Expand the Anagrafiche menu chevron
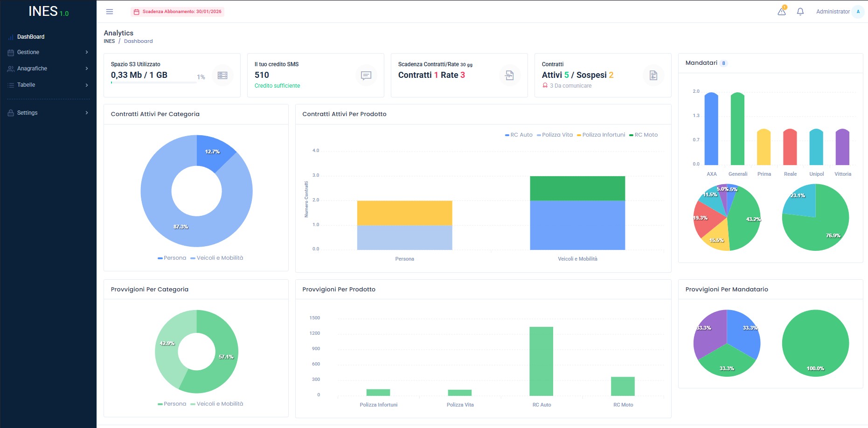 (x=86, y=69)
